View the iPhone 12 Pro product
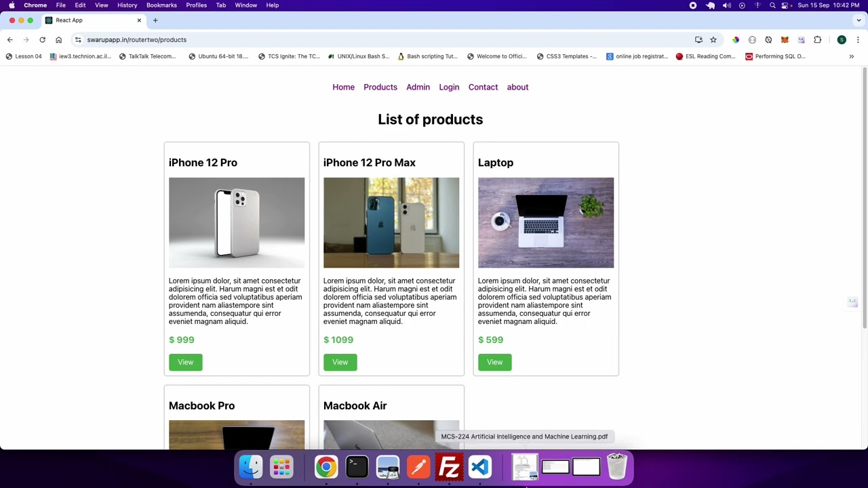Screen dimensions: 868x488 pyautogui.click(x=186, y=363)
